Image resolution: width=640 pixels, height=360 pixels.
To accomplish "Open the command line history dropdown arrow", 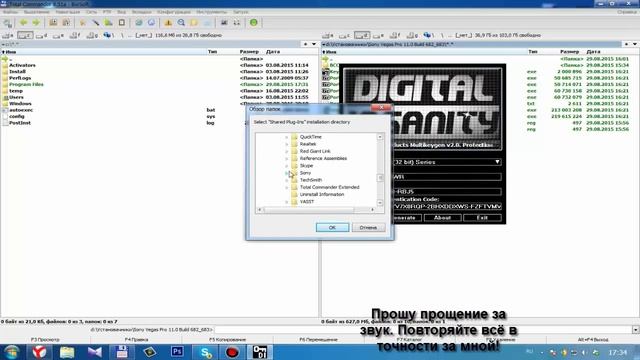I will pyautogui.click(x=636, y=329).
